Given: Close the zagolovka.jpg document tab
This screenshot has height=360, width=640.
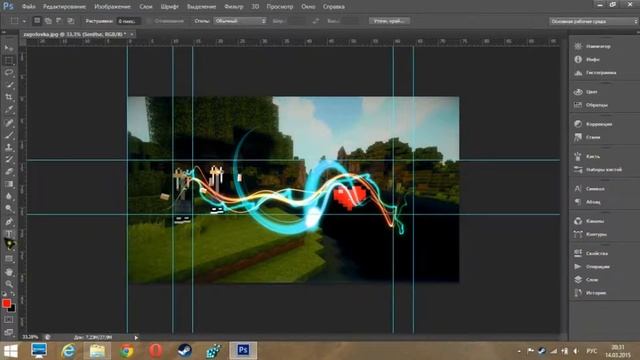Looking at the screenshot, I should click(132, 35).
